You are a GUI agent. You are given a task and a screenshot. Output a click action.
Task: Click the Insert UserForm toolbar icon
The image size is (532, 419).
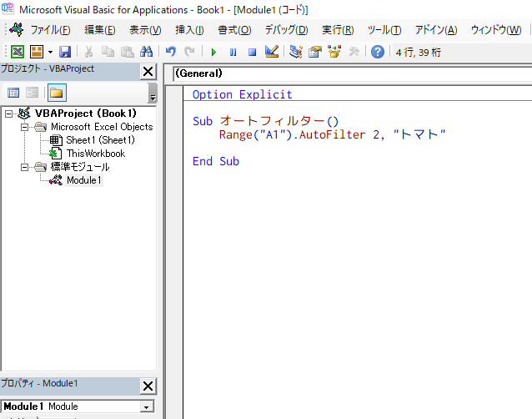tap(37, 52)
